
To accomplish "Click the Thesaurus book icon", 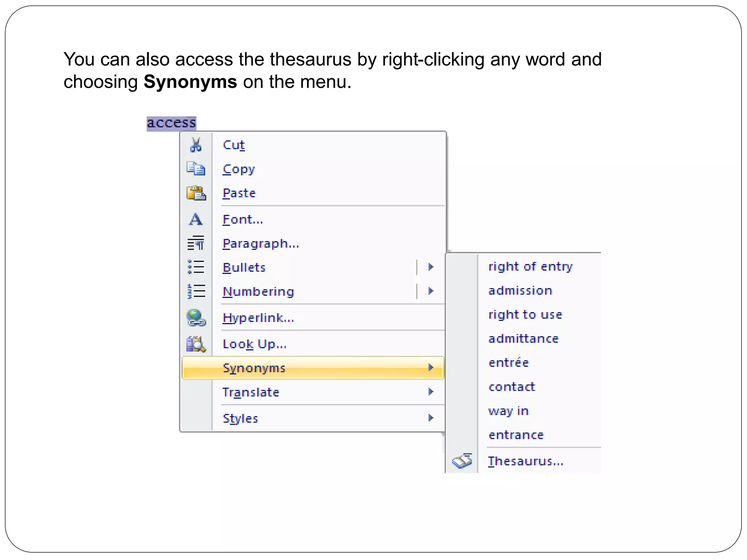I will [x=462, y=461].
